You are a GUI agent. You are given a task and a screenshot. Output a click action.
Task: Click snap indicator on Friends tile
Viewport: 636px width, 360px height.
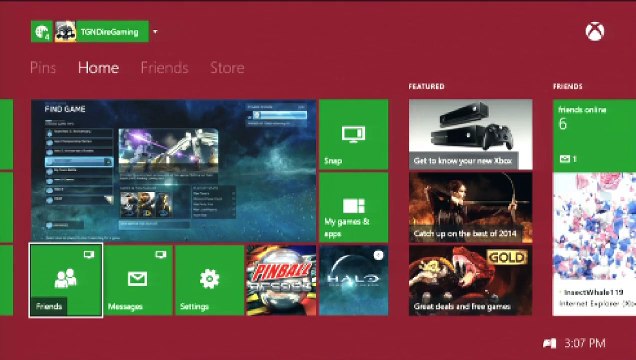(x=89, y=255)
